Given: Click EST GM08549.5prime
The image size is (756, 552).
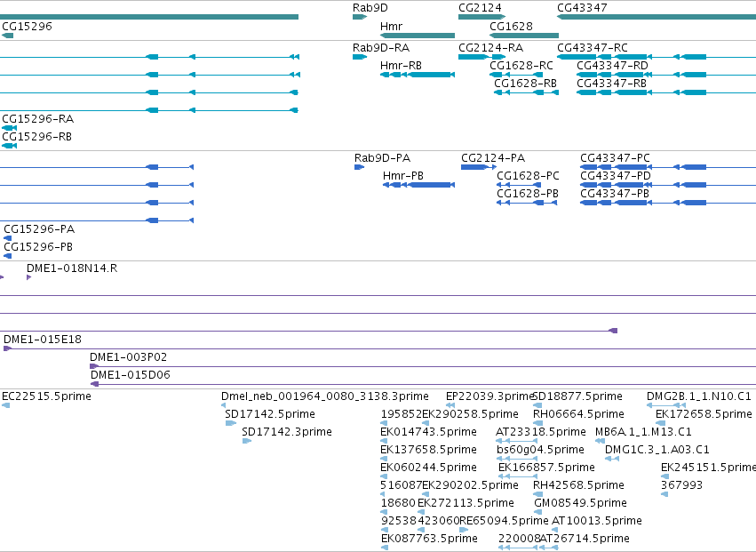Looking at the screenshot, I should (x=580, y=504).
